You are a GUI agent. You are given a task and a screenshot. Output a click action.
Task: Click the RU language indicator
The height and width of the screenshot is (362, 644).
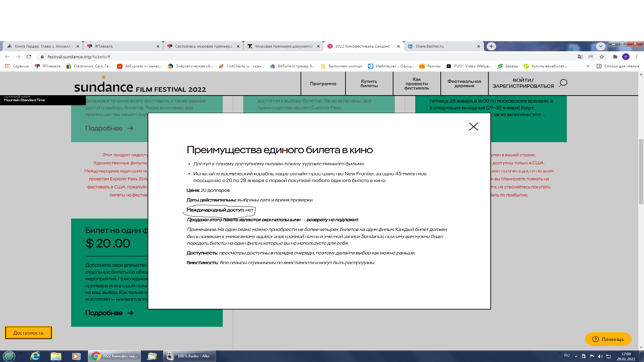567,355
